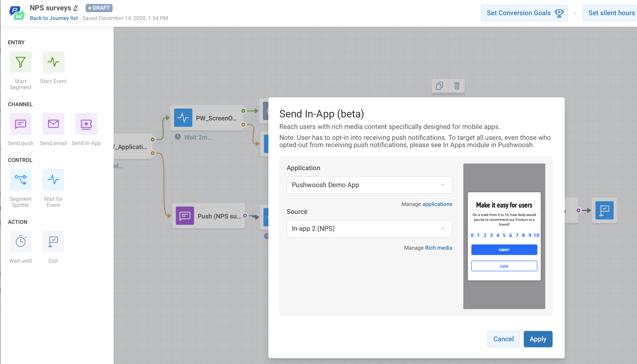The image size is (637, 364).
Task: Select the Segment Splitter control icon
Action: pyautogui.click(x=21, y=180)
